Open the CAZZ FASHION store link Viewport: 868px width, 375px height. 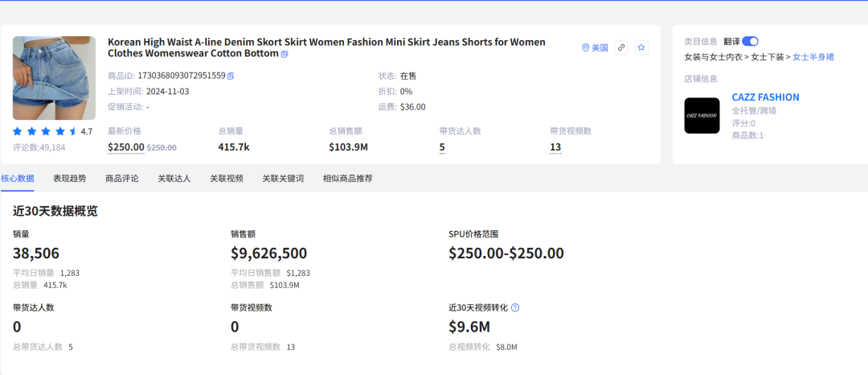[x=766, y=97]
